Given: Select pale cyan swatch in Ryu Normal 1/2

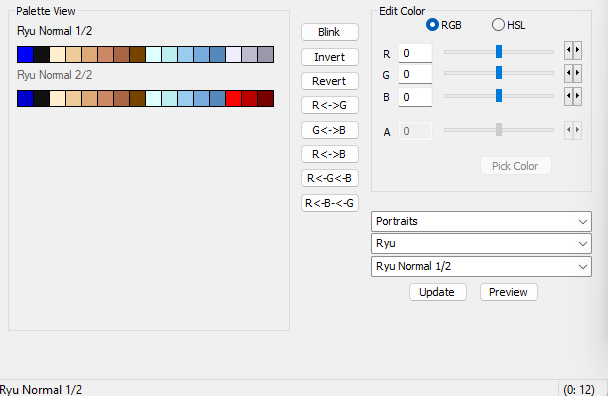Looking at the screenshot, I should (154, 54).
